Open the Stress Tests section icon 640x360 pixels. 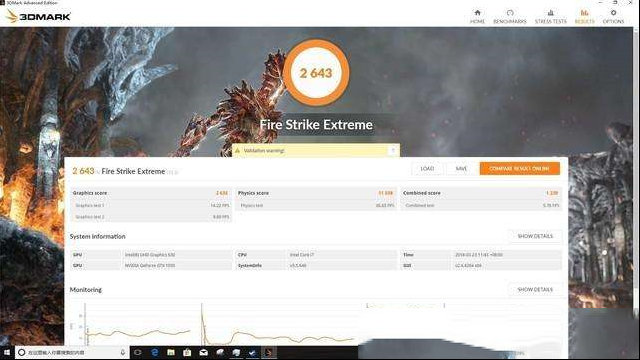click(551, 13)
